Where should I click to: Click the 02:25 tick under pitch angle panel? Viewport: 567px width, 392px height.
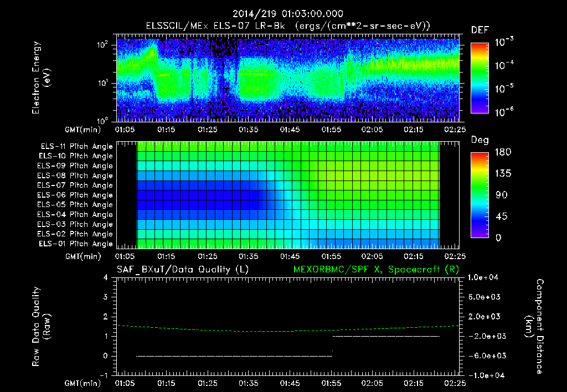(455, 256)
